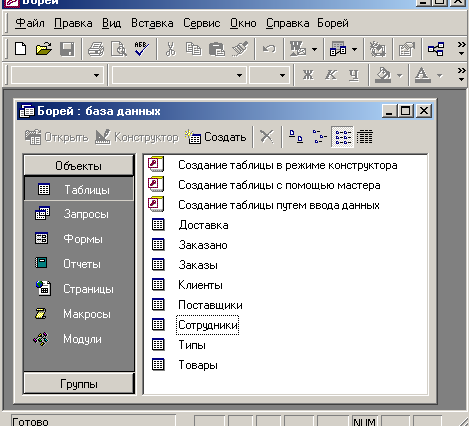Click the Open folder icon
This screenshot has width=469, height=426.
44,49
